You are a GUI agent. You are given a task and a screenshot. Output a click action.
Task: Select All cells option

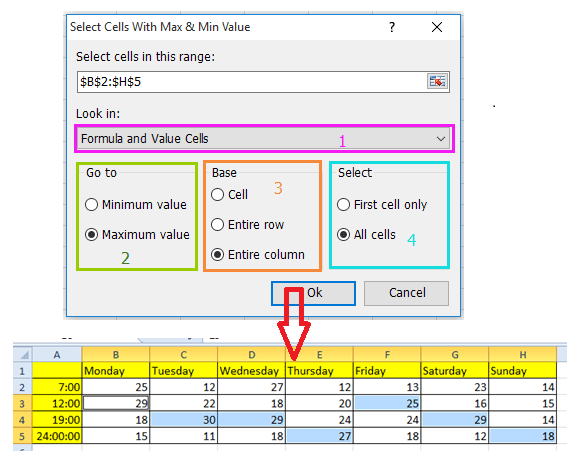click(x=343, y=234)
